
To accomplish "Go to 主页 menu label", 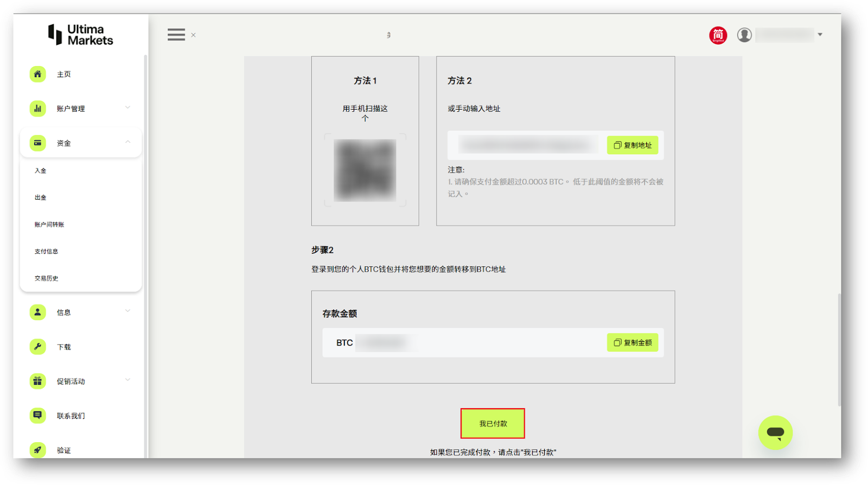I will pos(64,74).
